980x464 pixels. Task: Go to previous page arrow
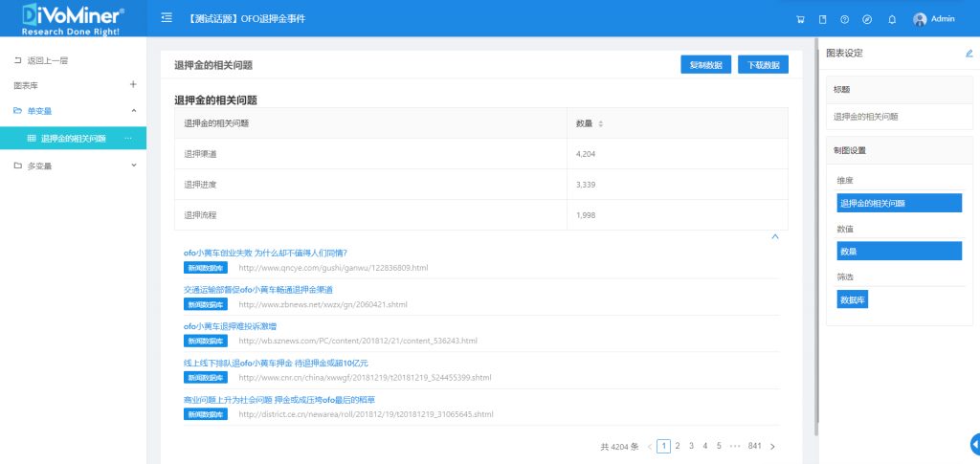click(x=650, y=447)
